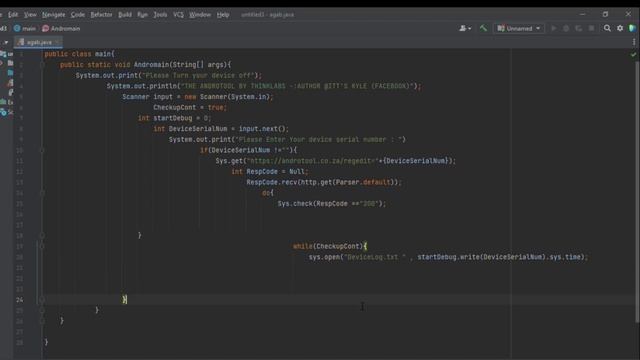Open project view dropdown arrow beside tabs
The height and width of the screenshot is (360, 640).
[x=6, y=42]
